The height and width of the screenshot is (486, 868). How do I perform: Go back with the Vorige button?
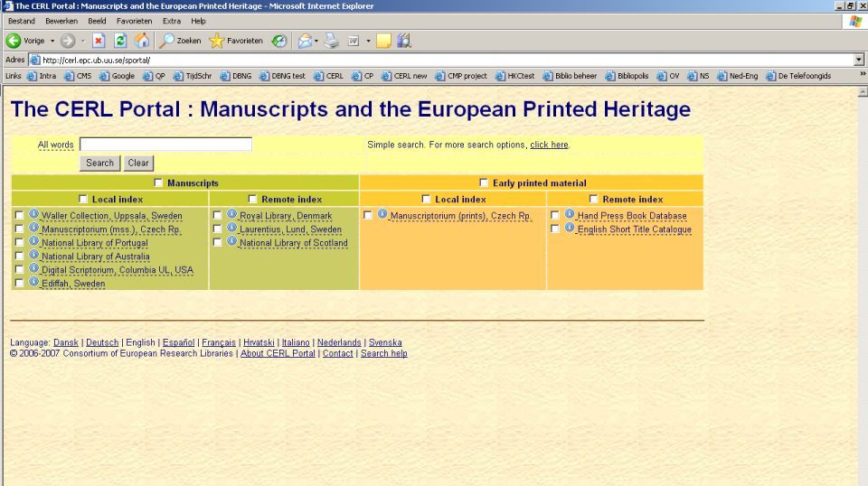(25, 41)
